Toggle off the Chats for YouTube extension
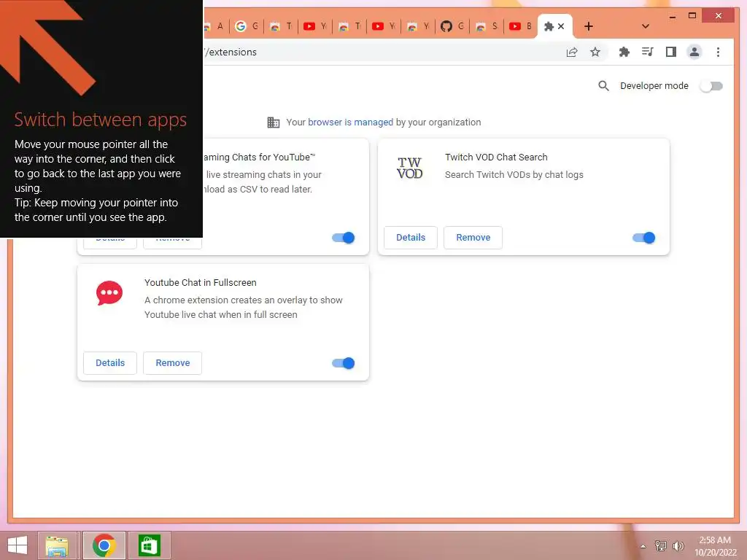The width and height of the screenshot is (747, 560). coord(343,238)
